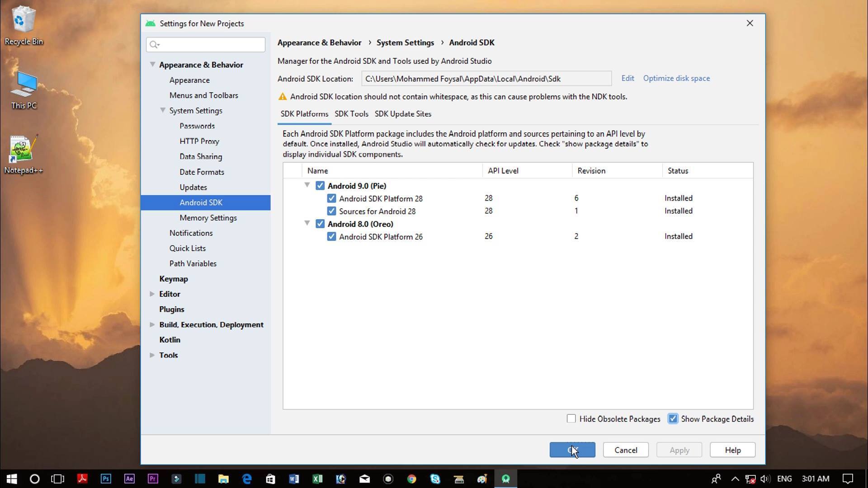Sort packages by API Level column
Viewport: 868px width, 488px height.
(x=527, y=171)
